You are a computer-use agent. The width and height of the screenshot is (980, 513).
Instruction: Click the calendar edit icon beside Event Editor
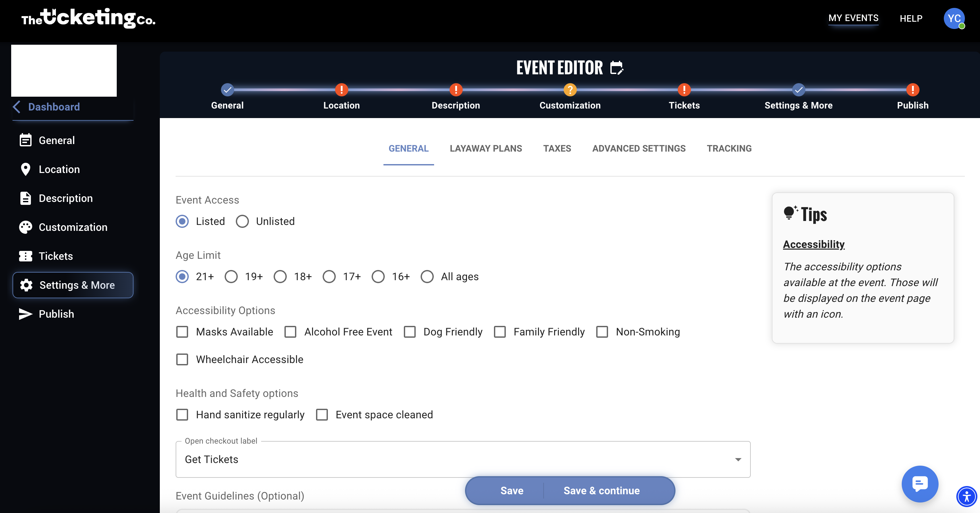[x=616, y=68]
